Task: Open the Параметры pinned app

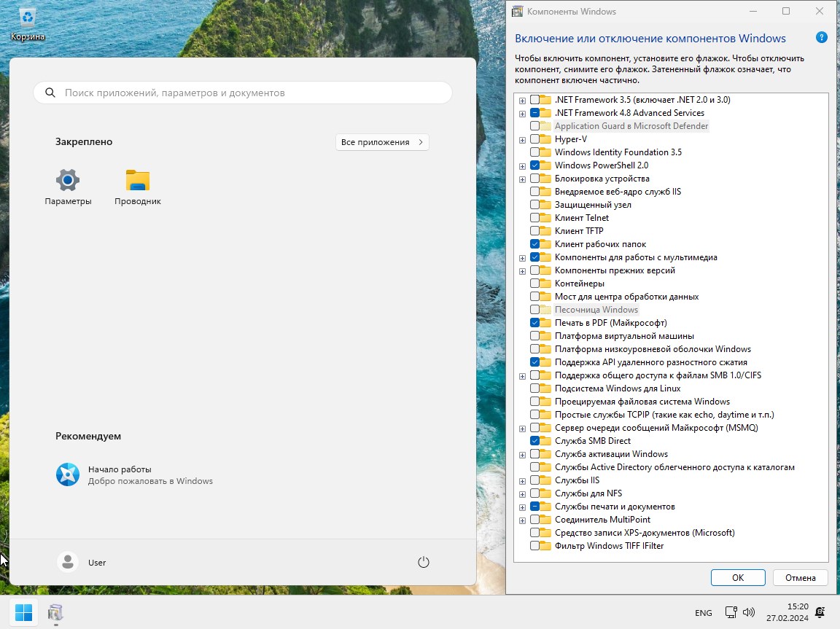Action: (x=68, y=187)
